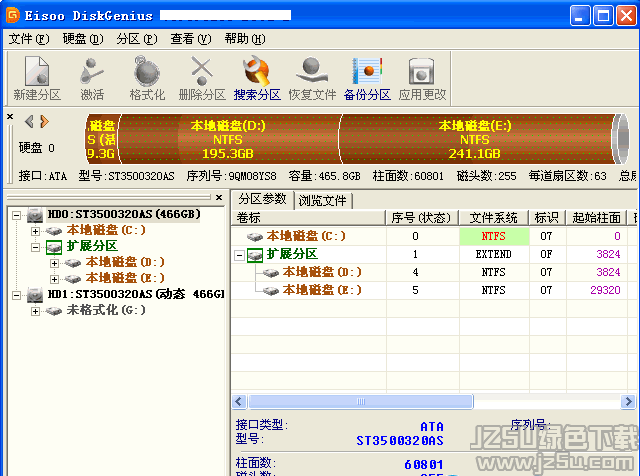640x476 pixels.
Task: Open the 查看(V) menu
Action: pyautogui.click(x=191, y=39)
